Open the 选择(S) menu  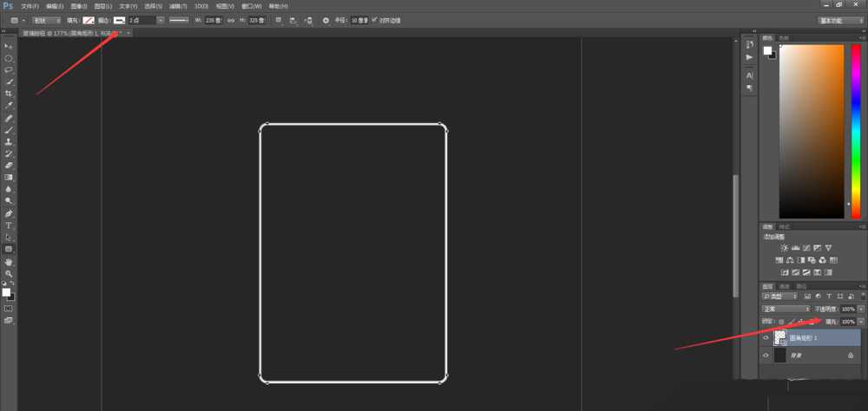152,6
